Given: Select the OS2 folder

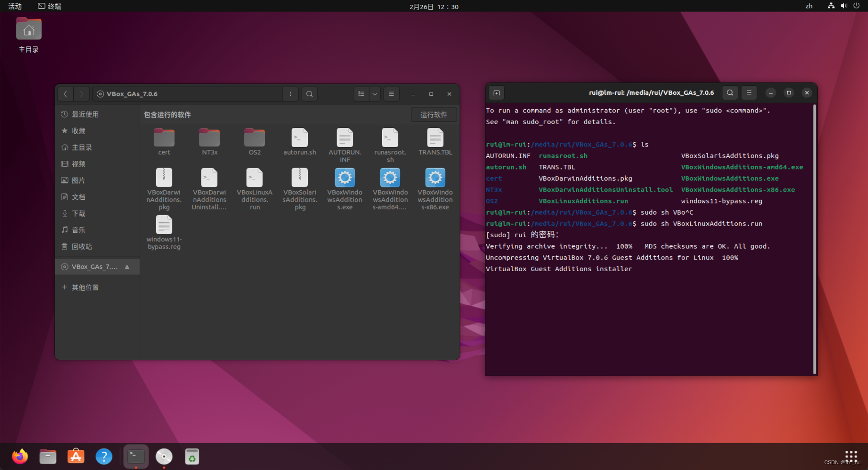Looking at the screenshot, I should tap(254, 142).
